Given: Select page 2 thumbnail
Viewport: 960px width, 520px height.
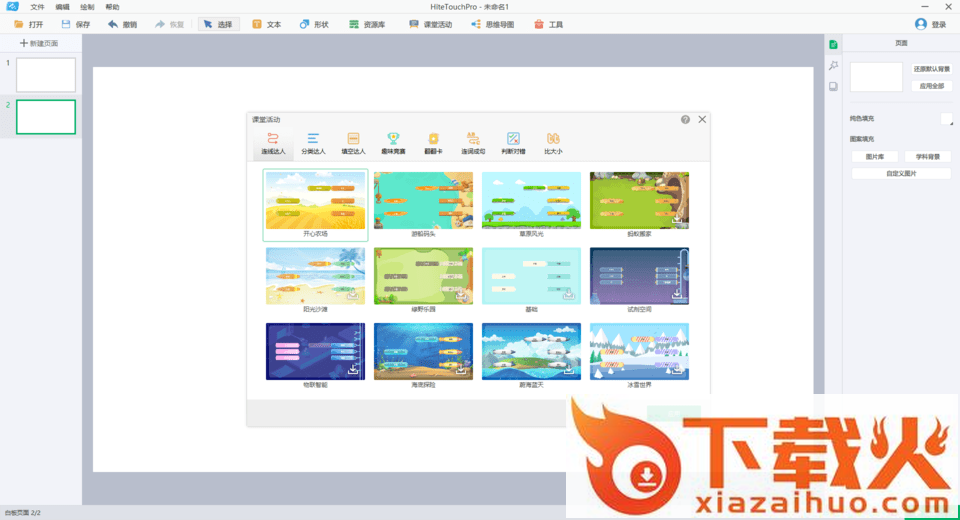Looking at the screenshot, I should click(x=46, y=117).
